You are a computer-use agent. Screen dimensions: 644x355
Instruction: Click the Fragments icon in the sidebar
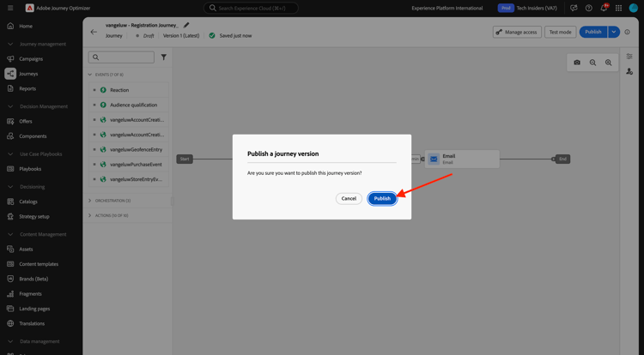coord(10,294)
